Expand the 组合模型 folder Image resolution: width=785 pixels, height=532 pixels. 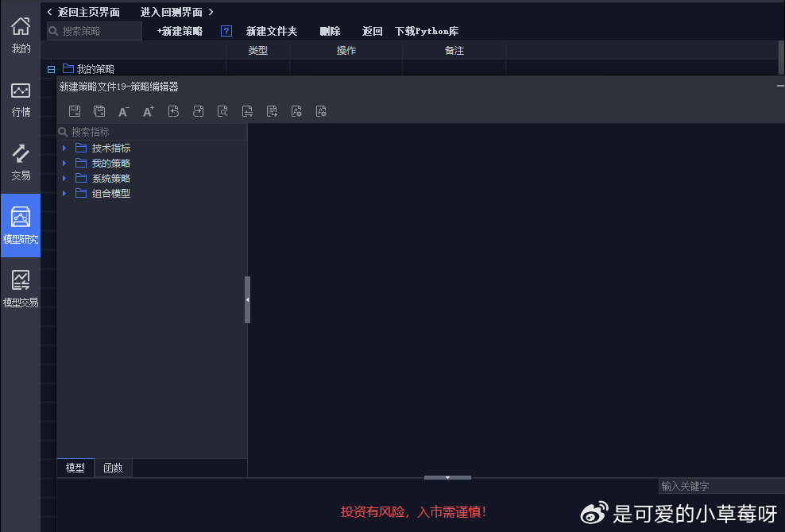[x=64, y=194]
